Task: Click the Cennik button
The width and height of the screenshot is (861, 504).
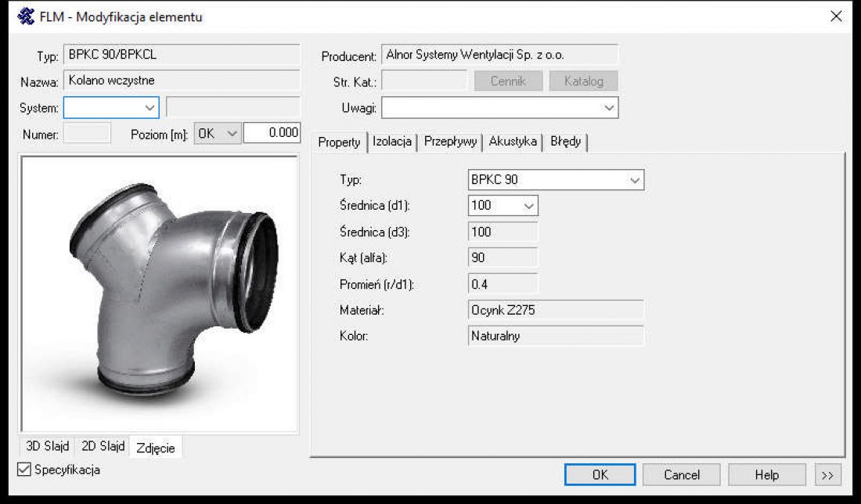Action: pyautogui.click(x=509, y=81)
